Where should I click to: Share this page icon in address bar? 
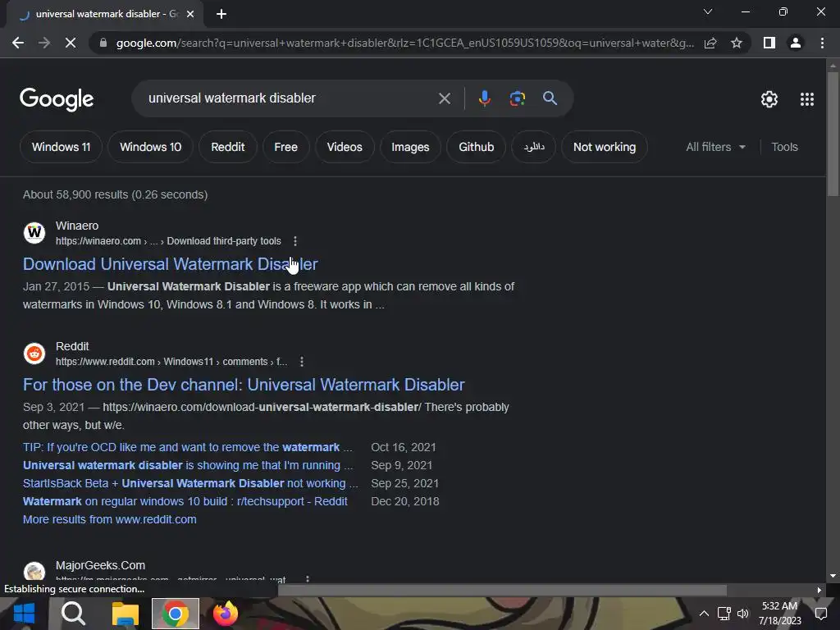[x=710, y=43]
